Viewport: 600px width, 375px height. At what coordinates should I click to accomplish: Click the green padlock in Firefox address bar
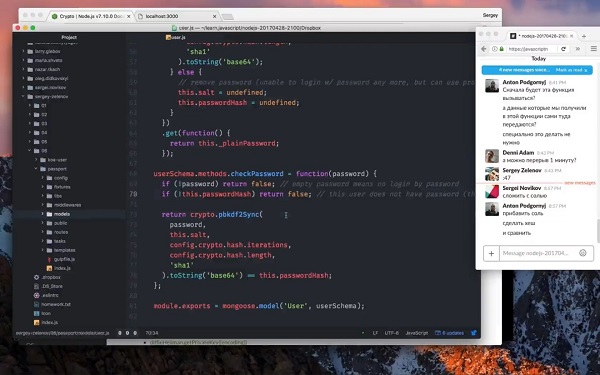pos(502,49)
